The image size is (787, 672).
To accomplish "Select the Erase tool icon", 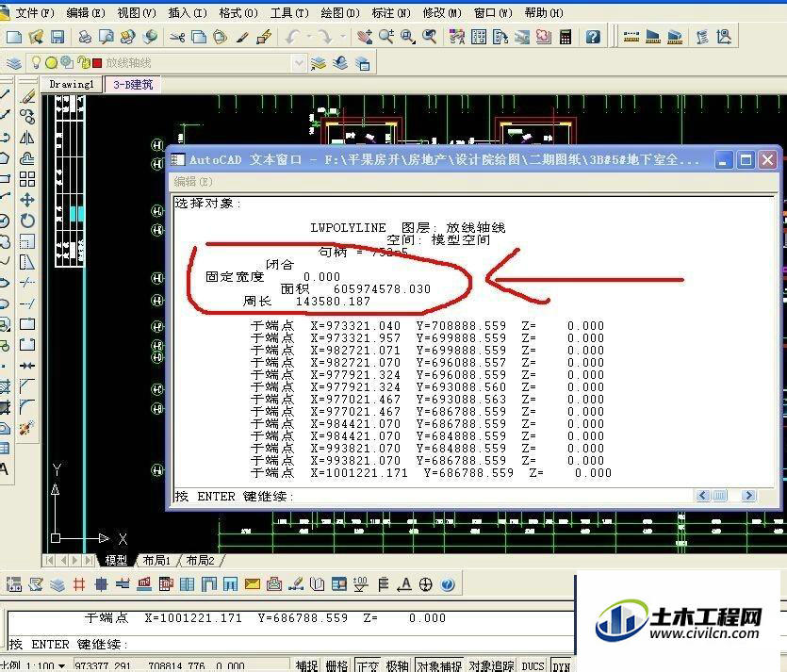I will [27, 96].
